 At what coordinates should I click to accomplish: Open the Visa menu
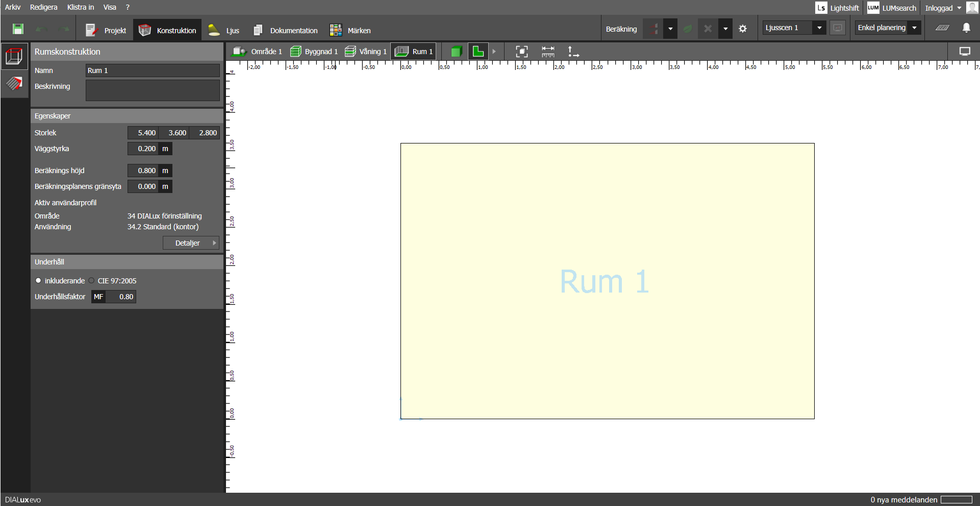point(110,7)
